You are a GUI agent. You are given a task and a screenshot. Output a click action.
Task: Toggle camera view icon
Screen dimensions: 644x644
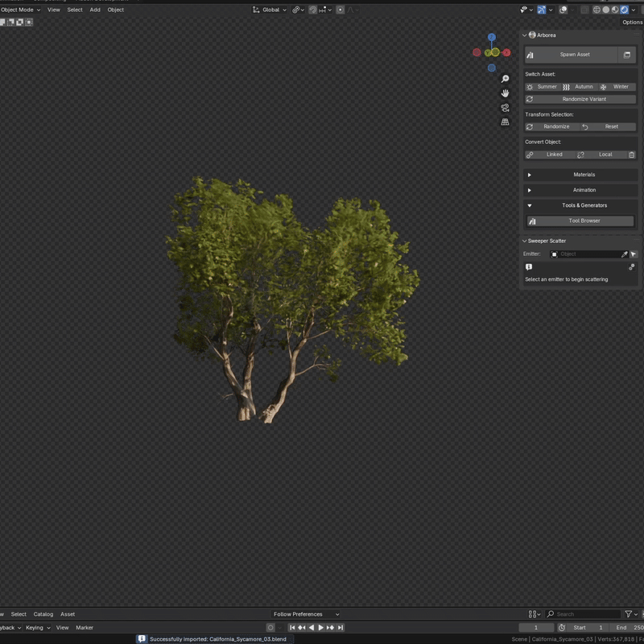(506, 108)
